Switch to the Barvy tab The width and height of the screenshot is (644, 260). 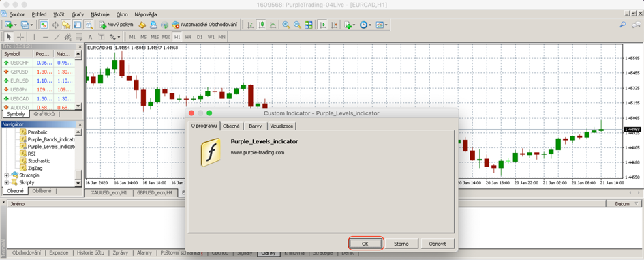coord(256,126)
